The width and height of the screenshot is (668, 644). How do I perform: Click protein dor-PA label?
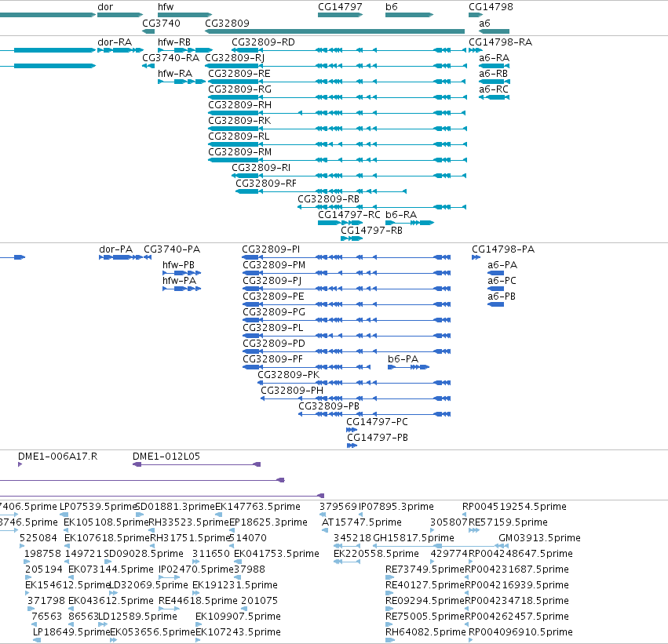pos(116,249)
